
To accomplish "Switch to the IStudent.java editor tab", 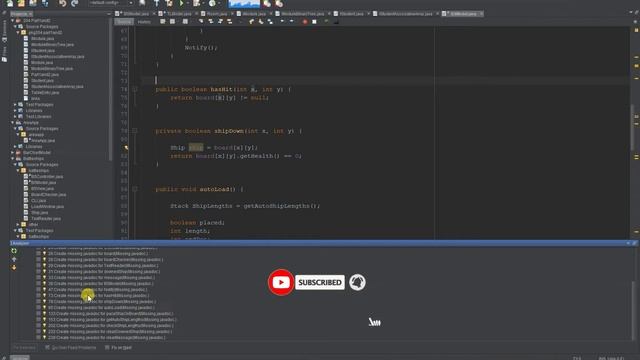I will (351, 14).
